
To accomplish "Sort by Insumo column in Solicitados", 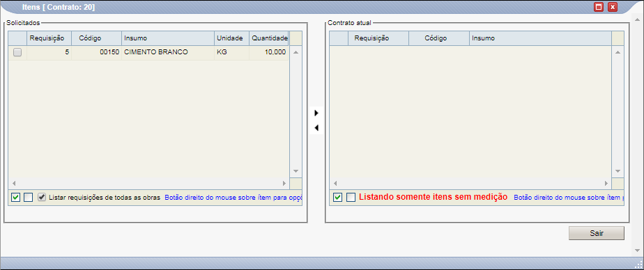I will pos(167,38).
